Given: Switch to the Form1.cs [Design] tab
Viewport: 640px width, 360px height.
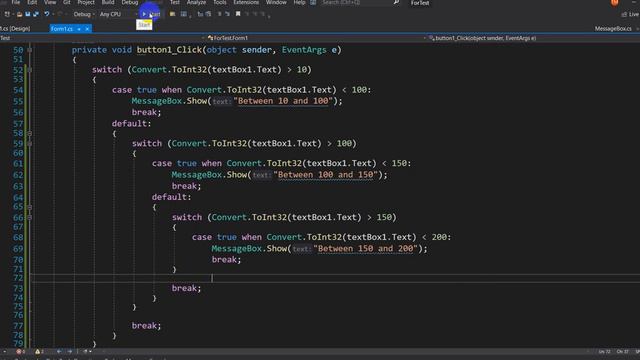Looking at the screenshot, I should click(x=15, y=29).
